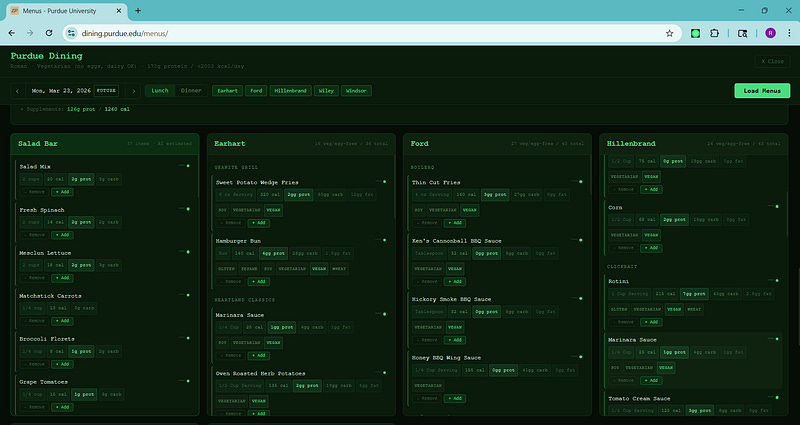Add Thin Cut Fries from Ford

(455, 223)
